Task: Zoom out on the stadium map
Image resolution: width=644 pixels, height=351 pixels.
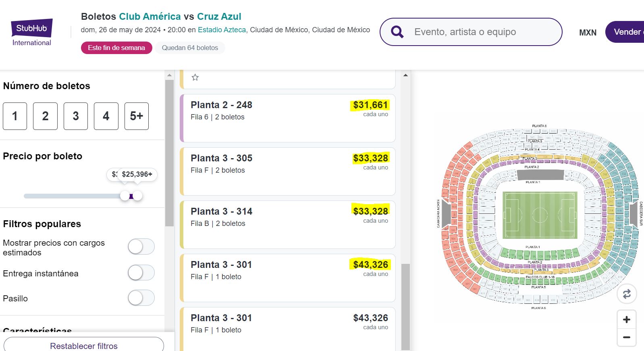Action: point(627,337)
